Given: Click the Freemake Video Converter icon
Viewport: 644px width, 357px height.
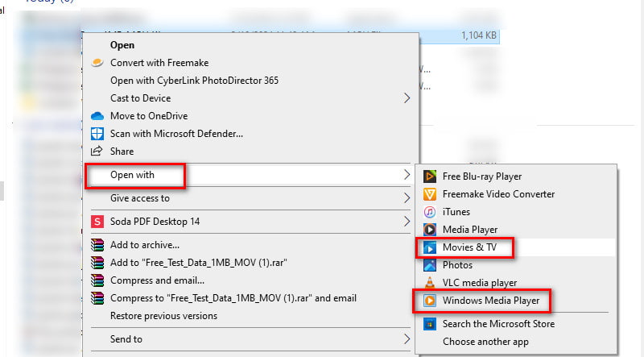Looking at the screenshot, I should click(430, 194).
